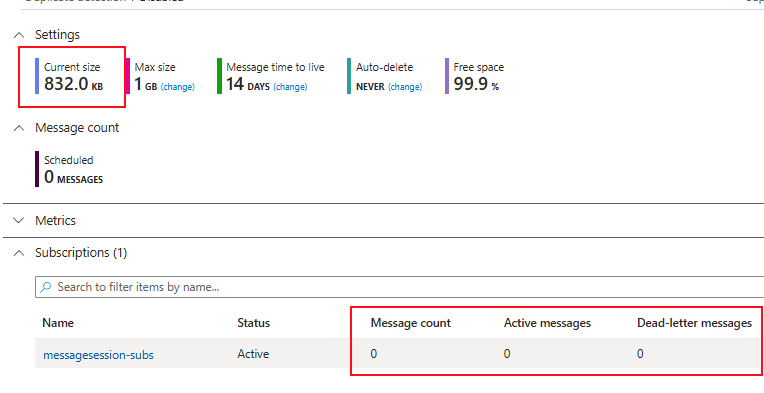Screen dimensions: 764x393
Task: Click the Metrics section heading
Action: click(55, 221)
